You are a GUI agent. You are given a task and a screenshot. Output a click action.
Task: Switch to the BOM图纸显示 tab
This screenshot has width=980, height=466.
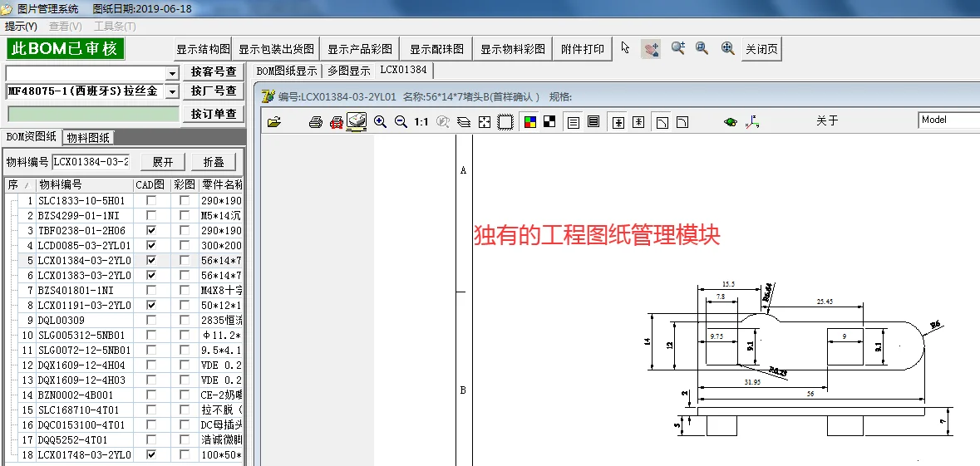click(287, 71)
